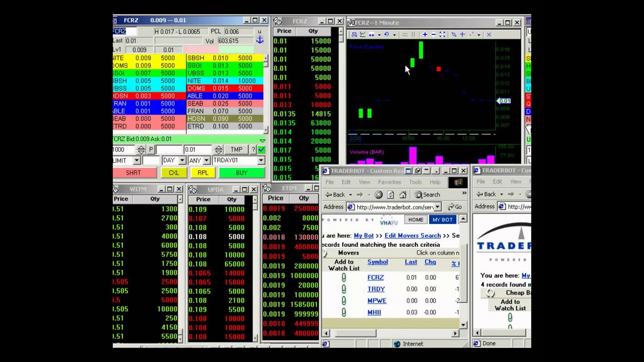Click the undo arrow icon on the chart toolbar
644x362 pixels.
tap(386, 34)
